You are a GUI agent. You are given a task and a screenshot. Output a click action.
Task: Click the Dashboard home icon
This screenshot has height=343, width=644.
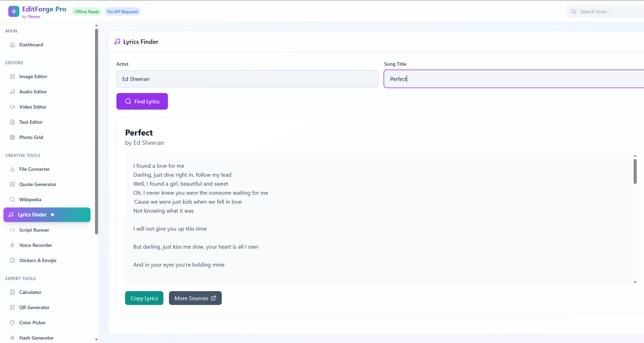tap(12, 45)
